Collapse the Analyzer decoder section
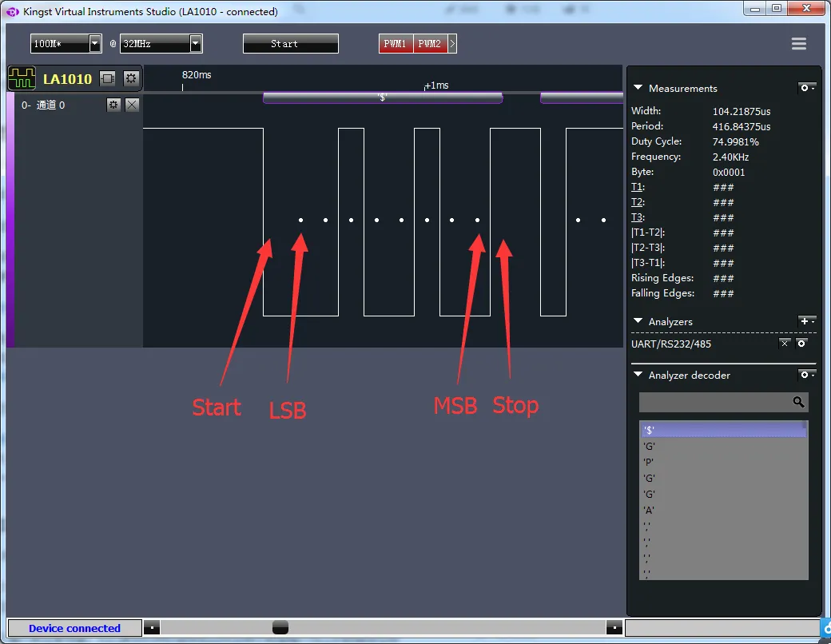This screenshot has width=831, height=644. tap(638, 376)
